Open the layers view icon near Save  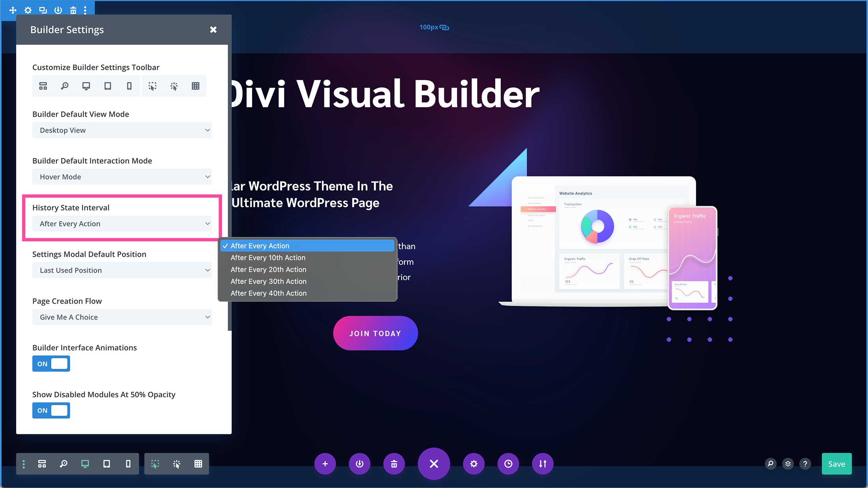pos(788,464)
